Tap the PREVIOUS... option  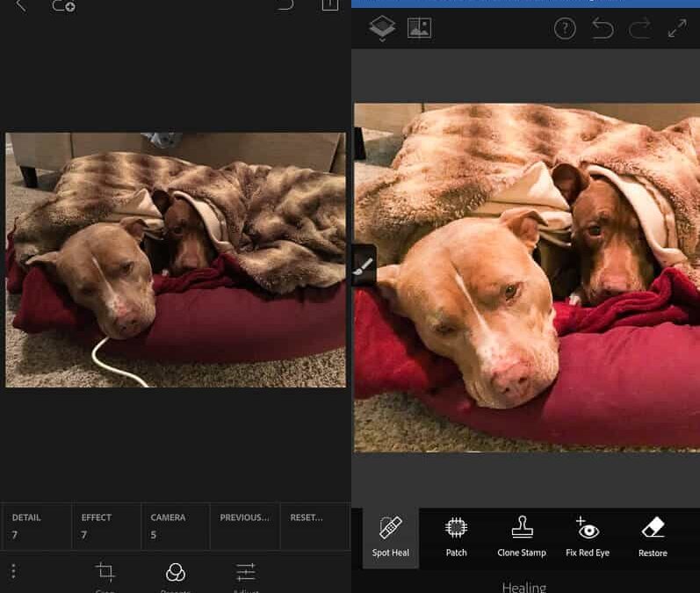245,526
